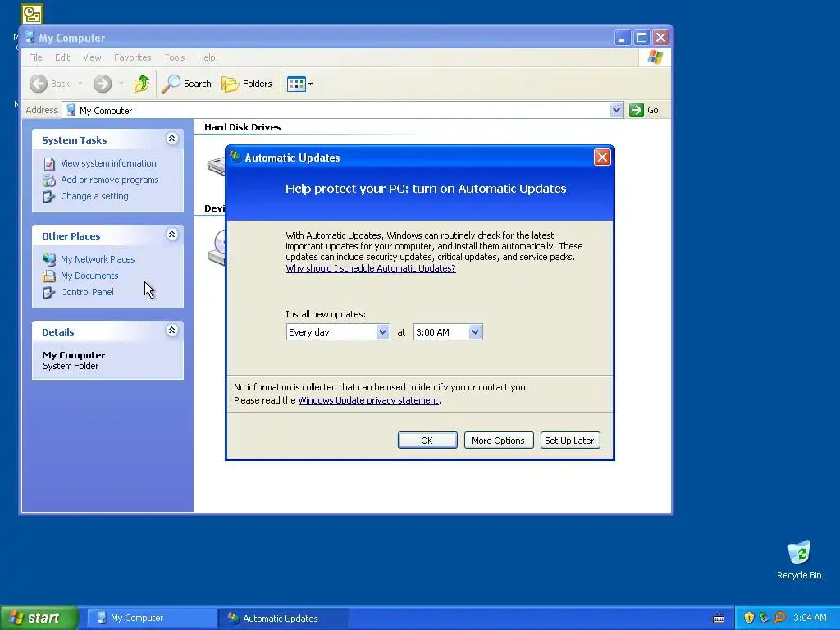Open My Network Places link
840x630 pixels.
[98, 259]
